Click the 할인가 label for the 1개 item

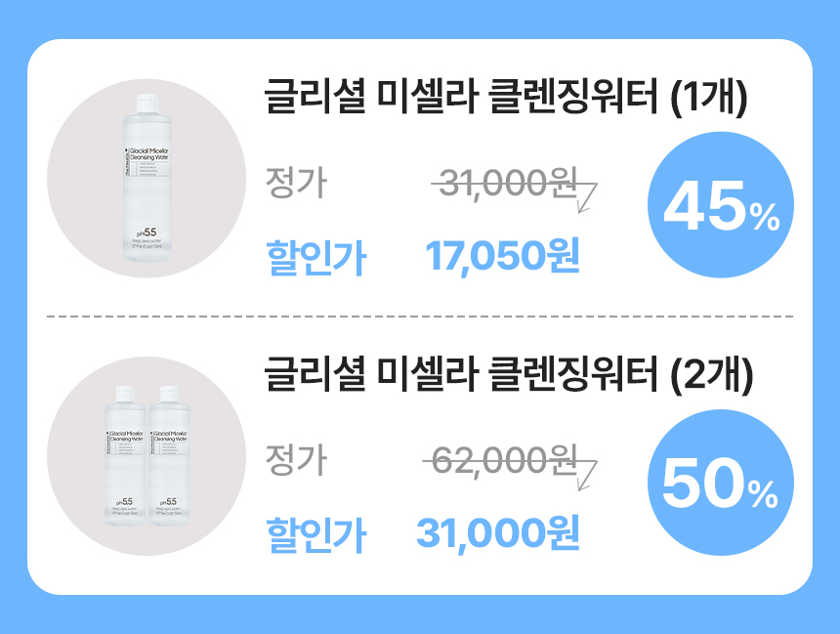315,259
